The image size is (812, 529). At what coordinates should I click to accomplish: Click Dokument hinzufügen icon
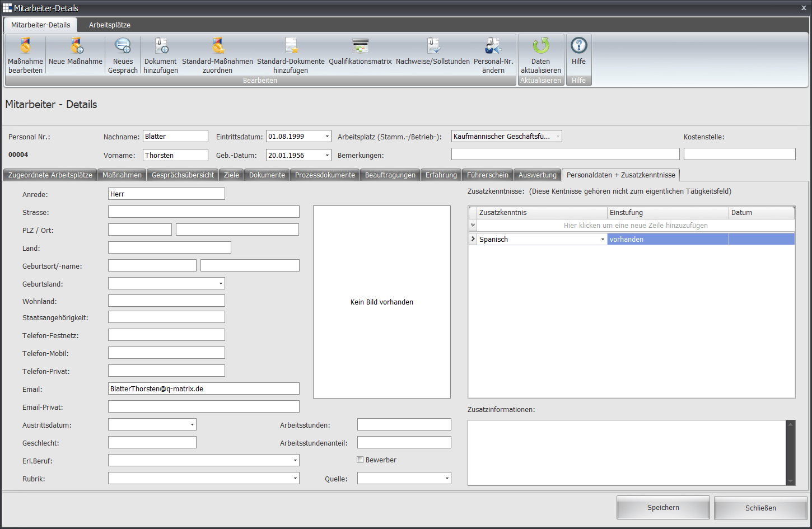[161, 46]
